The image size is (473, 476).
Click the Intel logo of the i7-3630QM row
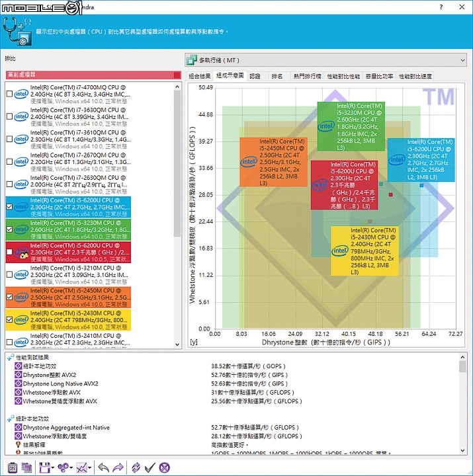click(x=21, y=116)
